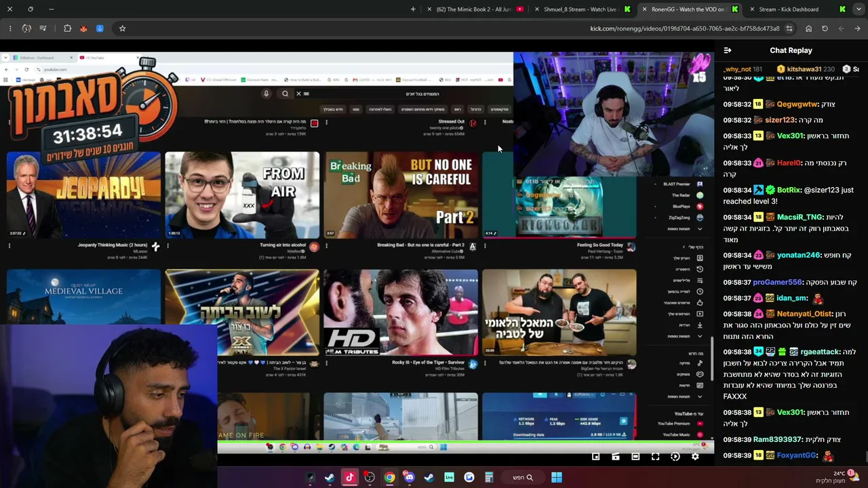Click the Harel0 username in chat
868x488 pixels.
point(789,163)
